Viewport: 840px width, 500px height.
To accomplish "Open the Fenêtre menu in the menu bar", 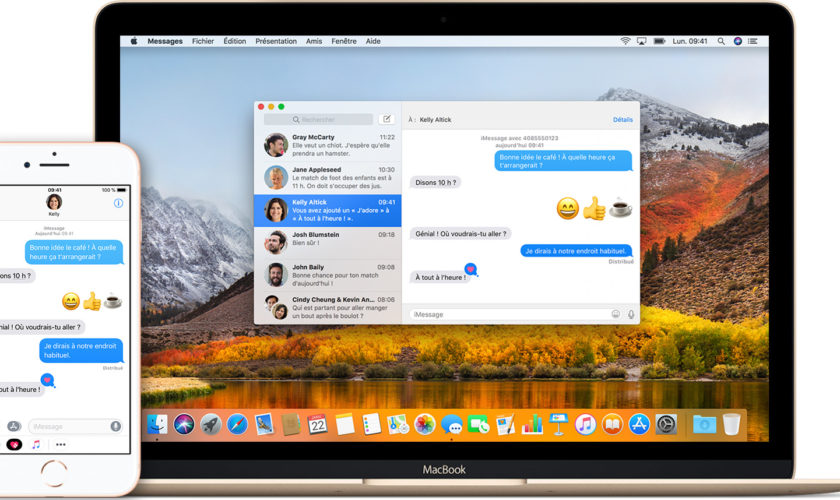I will [345, 41].
